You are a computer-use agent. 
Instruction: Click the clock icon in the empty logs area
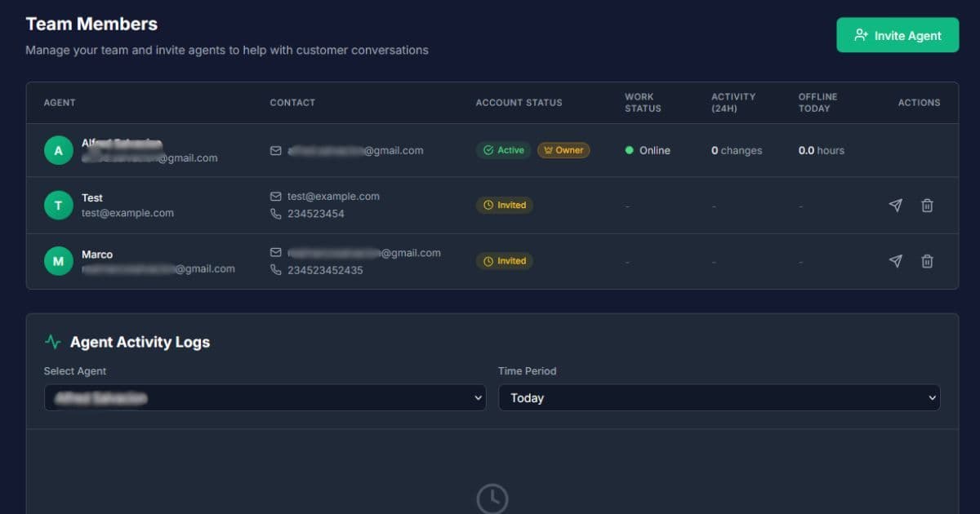(492, 498)
